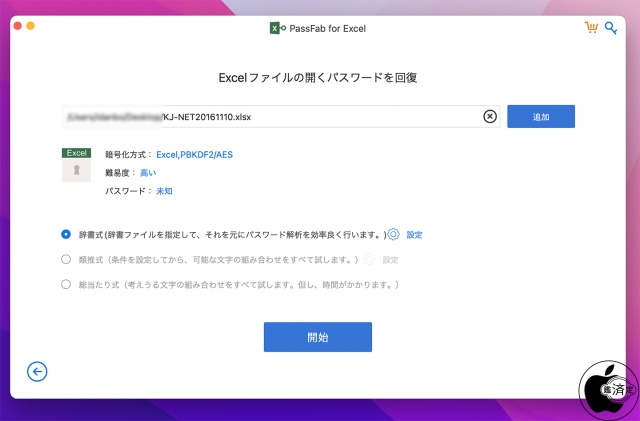The height and width of the screenshot is (421, 640).
Task: Click the Excel lock file icon
Action: point(76,165)
